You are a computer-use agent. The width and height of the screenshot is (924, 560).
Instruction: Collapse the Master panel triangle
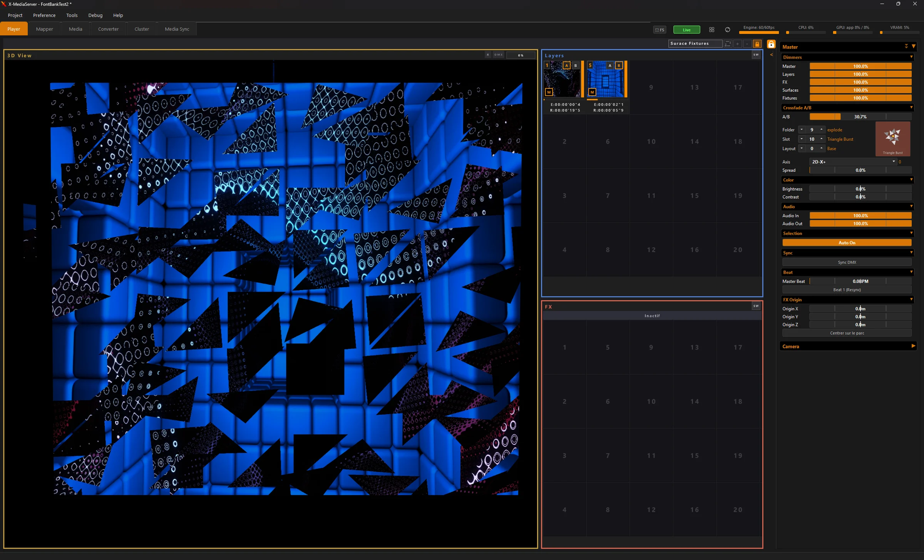[x=914, y=46]
